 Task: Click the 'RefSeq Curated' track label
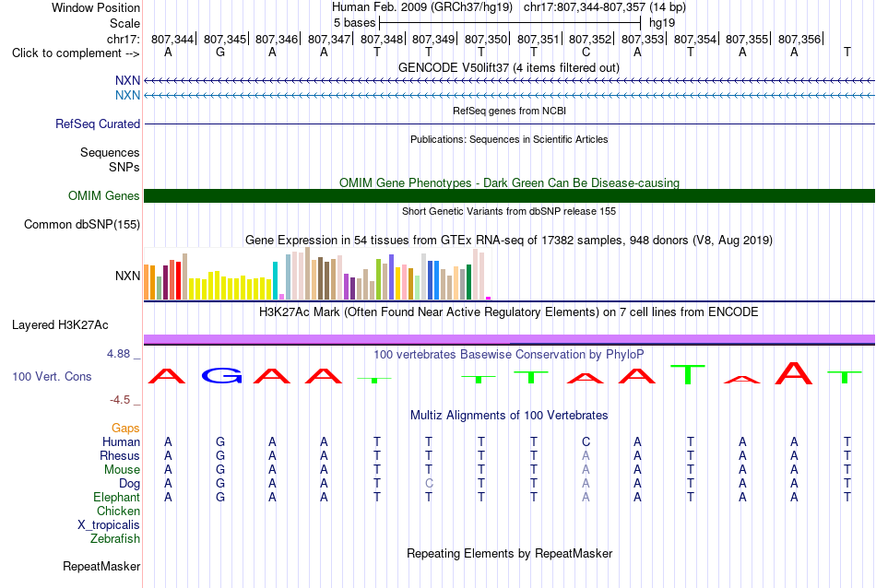tap(97, 124)
